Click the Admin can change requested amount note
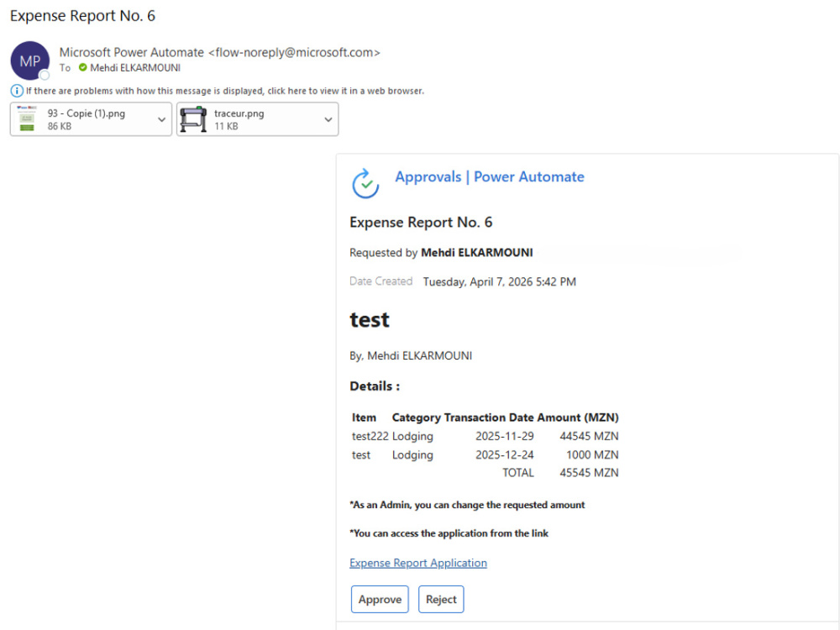Image resolution: width=840 pixels, height=630 pixels. pyautogui.click(x=467, y=505)
